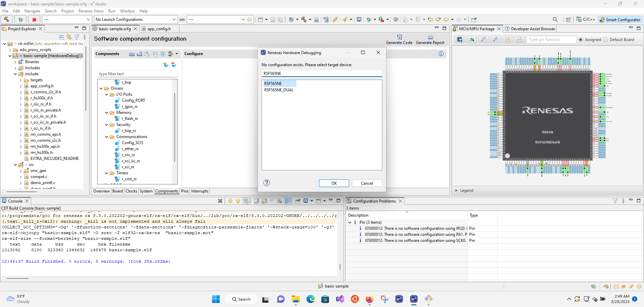Screen dimensions: 644x307
Task: Select r_flash_rx component in tree
Action: click(129, 119)
